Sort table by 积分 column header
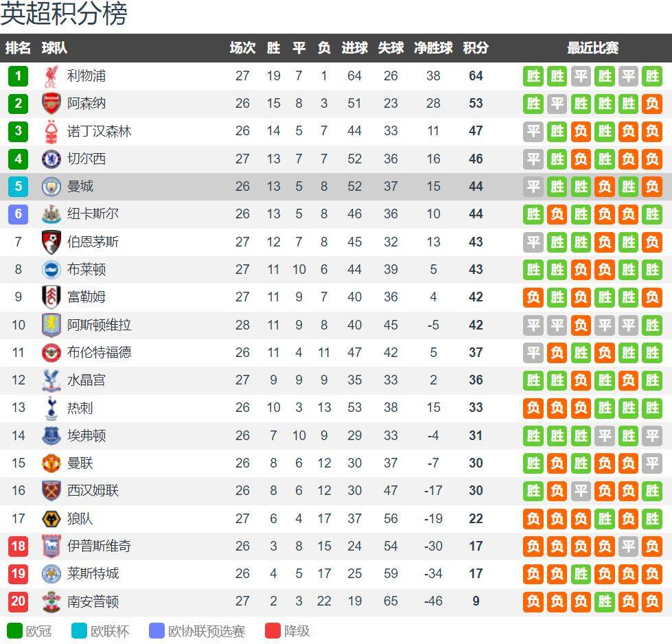Screen dimensions: 672x644 tap(476, 48)
